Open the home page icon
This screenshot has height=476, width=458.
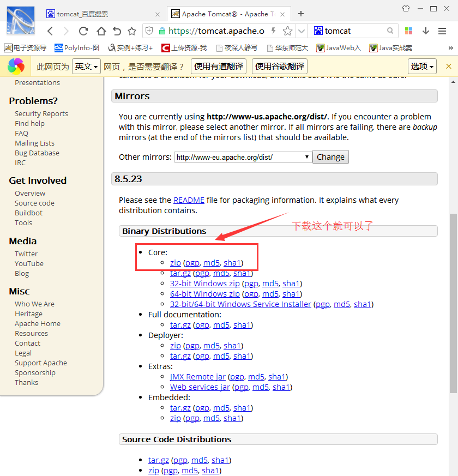101,31
